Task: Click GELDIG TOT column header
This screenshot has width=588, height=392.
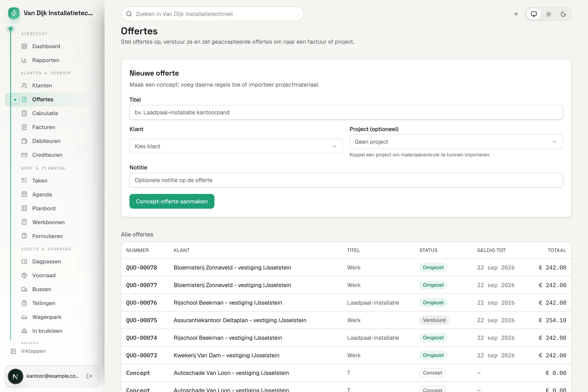Action: [x=491, y=250]
